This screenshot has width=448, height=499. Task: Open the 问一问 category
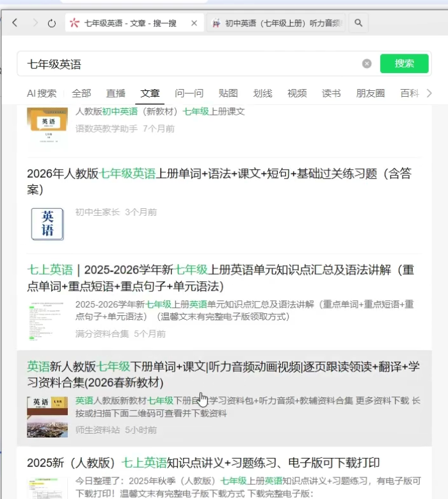189,94
